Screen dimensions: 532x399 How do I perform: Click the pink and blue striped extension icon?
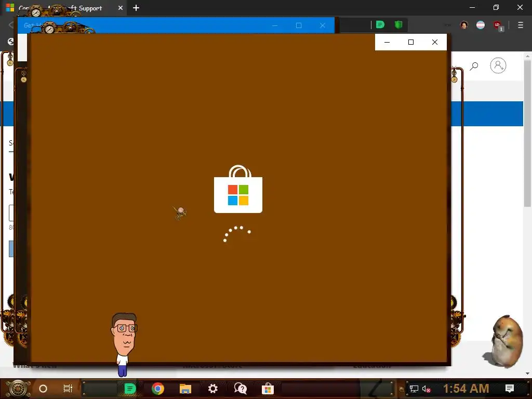(481, 25)
